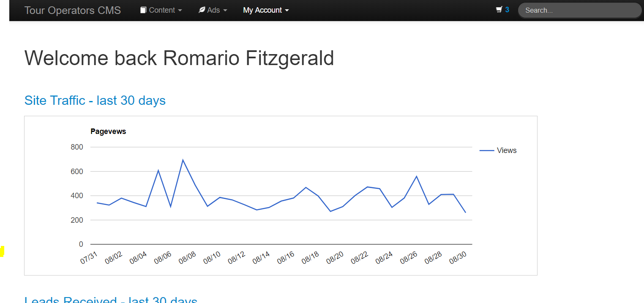
Task: Select the My Account menu label
Action: point(262,10)
